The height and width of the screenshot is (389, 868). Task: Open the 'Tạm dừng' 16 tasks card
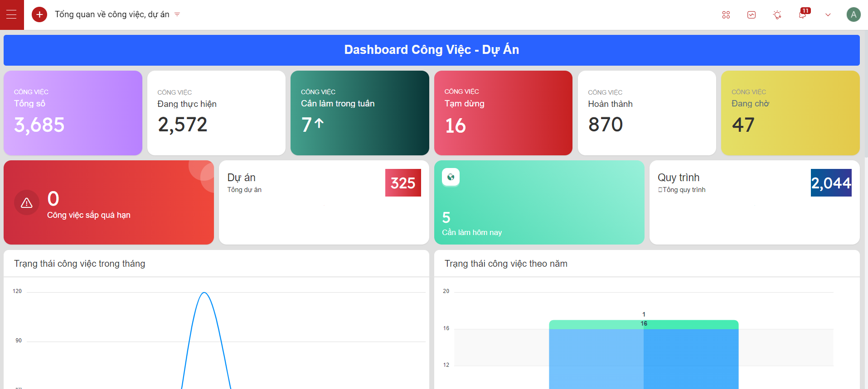tap(503, 113)
